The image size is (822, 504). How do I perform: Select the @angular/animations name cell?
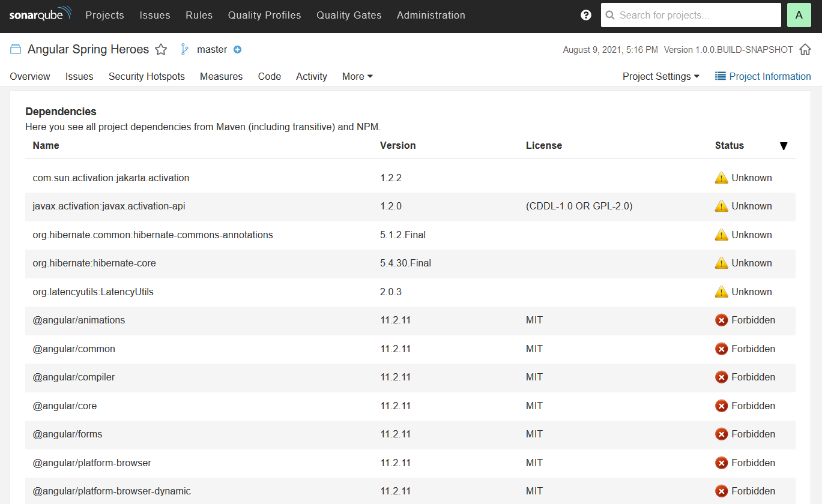click(x=79, y=320)
